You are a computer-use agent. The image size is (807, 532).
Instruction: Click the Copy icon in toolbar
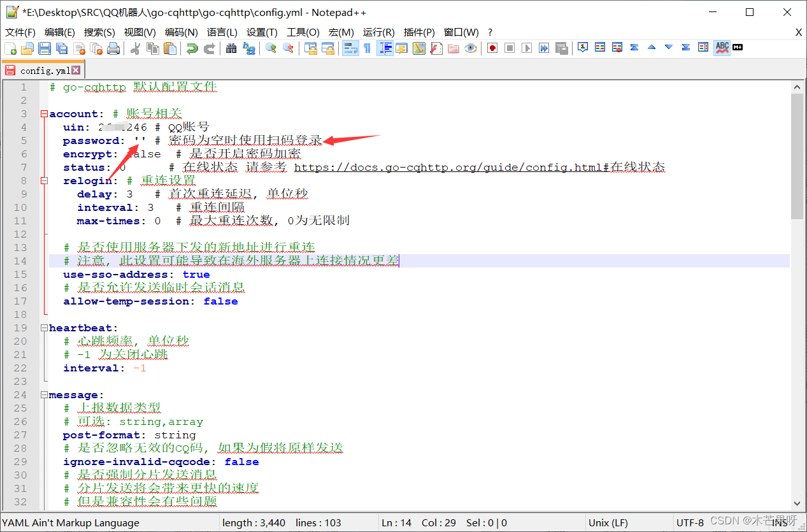153,48
